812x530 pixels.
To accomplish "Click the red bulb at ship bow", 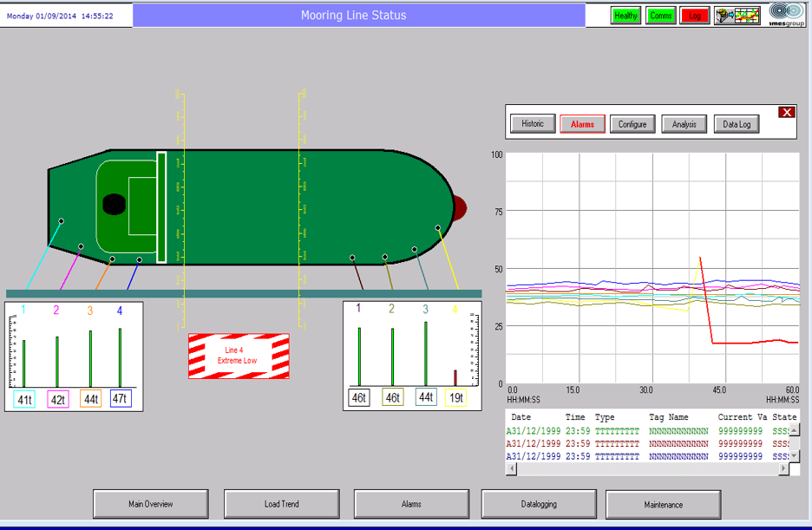I will tap(460, 208).
